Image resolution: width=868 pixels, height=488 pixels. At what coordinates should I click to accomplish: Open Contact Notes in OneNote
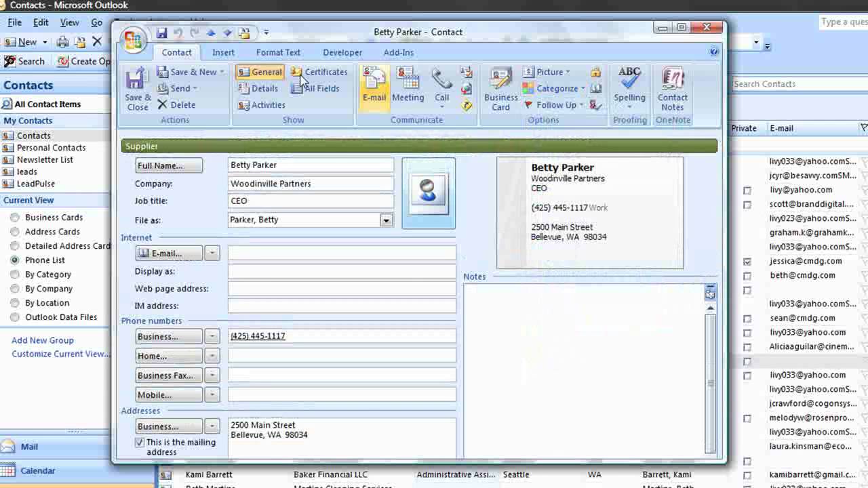coord(672,89)
